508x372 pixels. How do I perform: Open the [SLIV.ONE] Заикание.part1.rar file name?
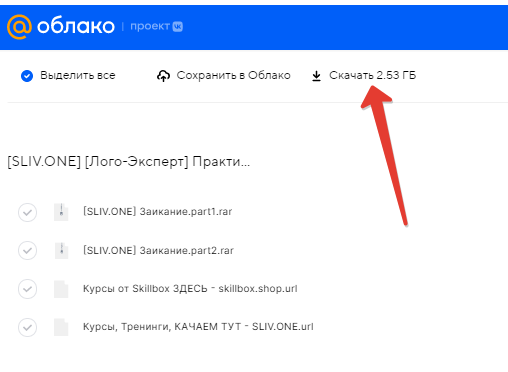pyautogui.click(x=157, y=212)
